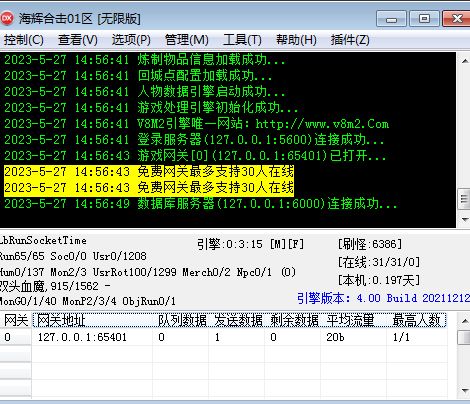This screenshot has height=404, width=470.
Task: Click log panel scrollbar down arrow
Action: pos(464,219)
